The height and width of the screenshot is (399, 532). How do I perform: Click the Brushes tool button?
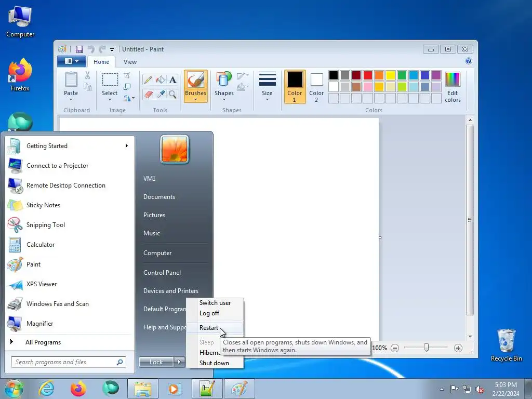195,86
